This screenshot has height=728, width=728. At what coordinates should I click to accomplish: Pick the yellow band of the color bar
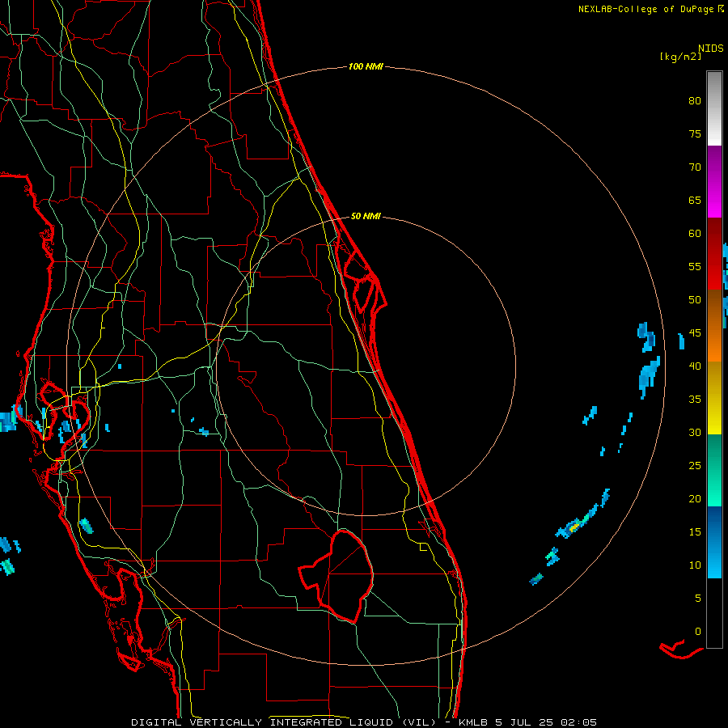(714, 398)
